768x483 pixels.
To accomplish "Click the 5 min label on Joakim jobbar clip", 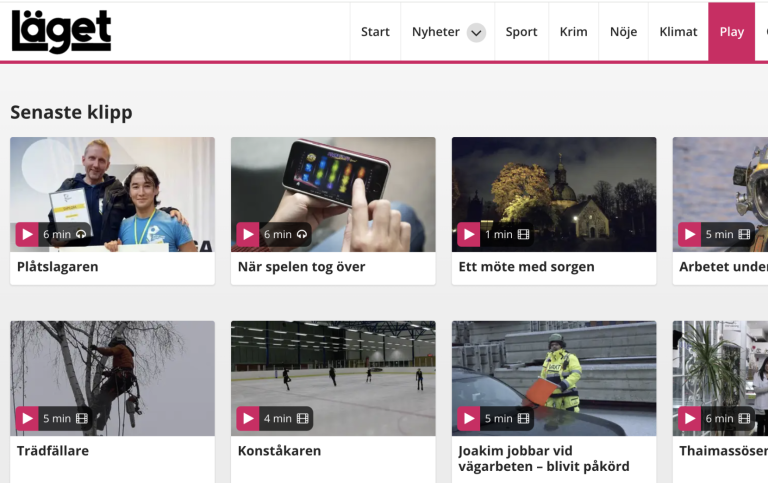I will (x=499, y=419).
